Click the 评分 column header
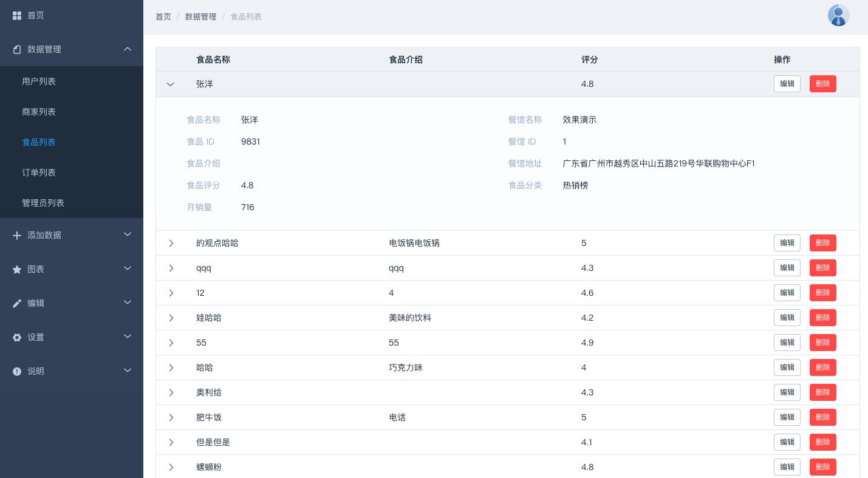This screenshot has width=868, height=478. [589, 60]
